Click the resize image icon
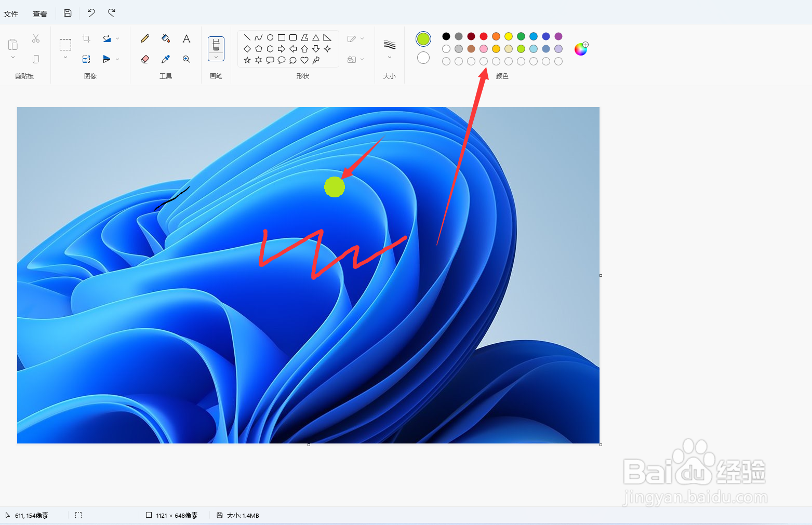 pyautogui.click(x=86, y=59)
